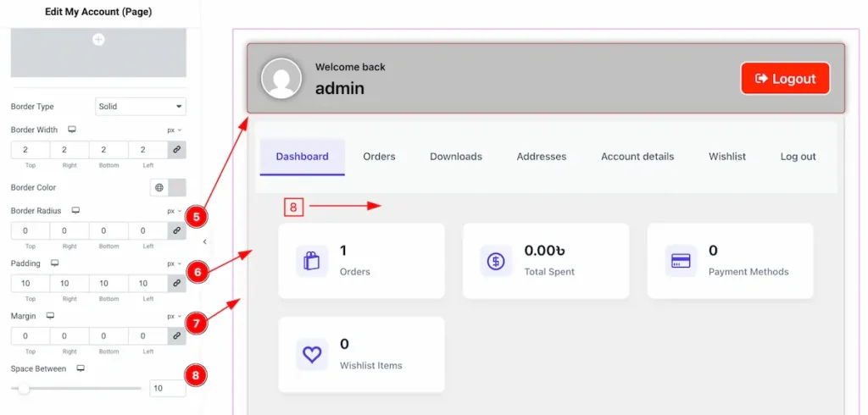
Task: Click the responsive device icon next to Border Width
Action: (x=72, y=130)
